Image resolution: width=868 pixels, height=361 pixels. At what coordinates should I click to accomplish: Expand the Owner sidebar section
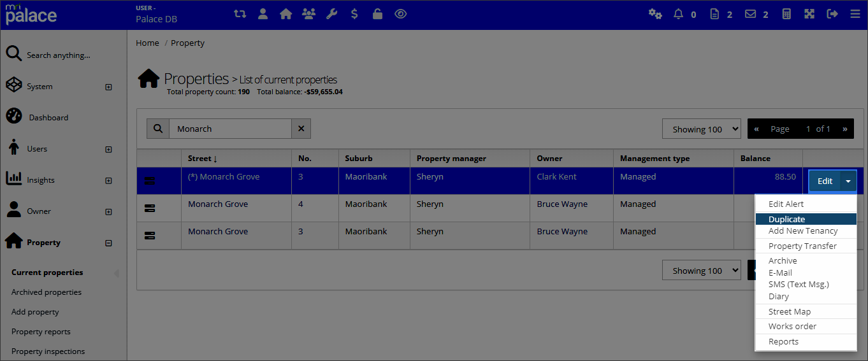[x=108, y=211]
